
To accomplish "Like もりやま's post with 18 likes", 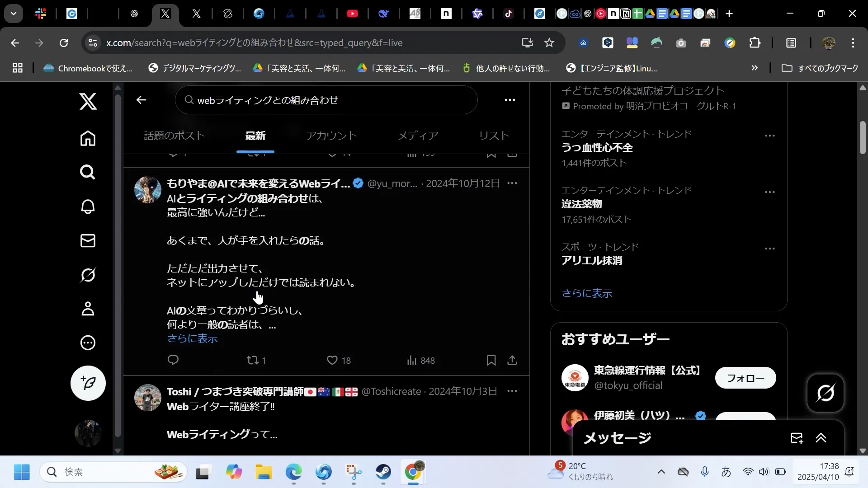I will point(339,360).
